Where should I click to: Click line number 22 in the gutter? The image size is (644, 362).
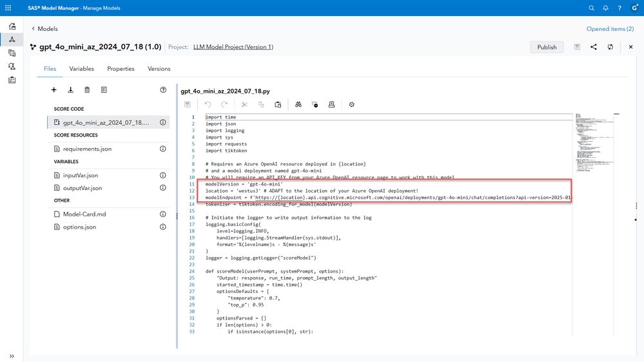pos(192,258)
